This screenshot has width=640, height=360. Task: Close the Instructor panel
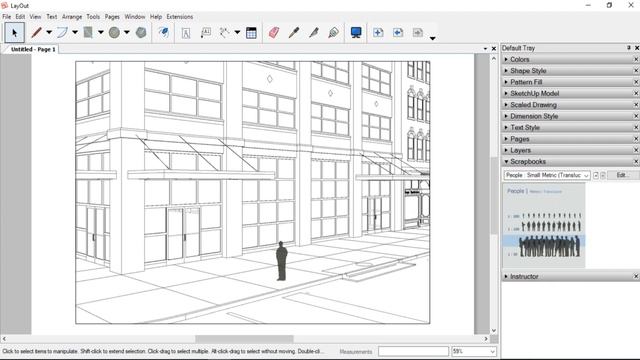click(x=636, y=277)
